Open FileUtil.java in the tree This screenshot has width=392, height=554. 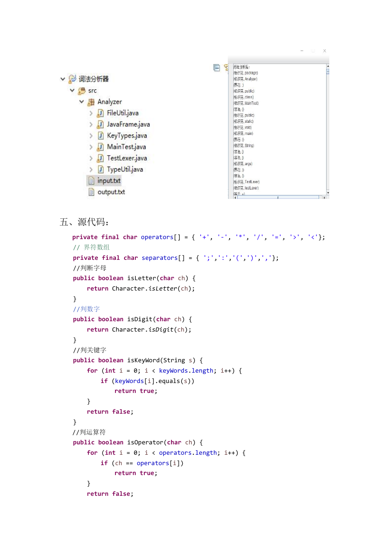tap(123, 113)
